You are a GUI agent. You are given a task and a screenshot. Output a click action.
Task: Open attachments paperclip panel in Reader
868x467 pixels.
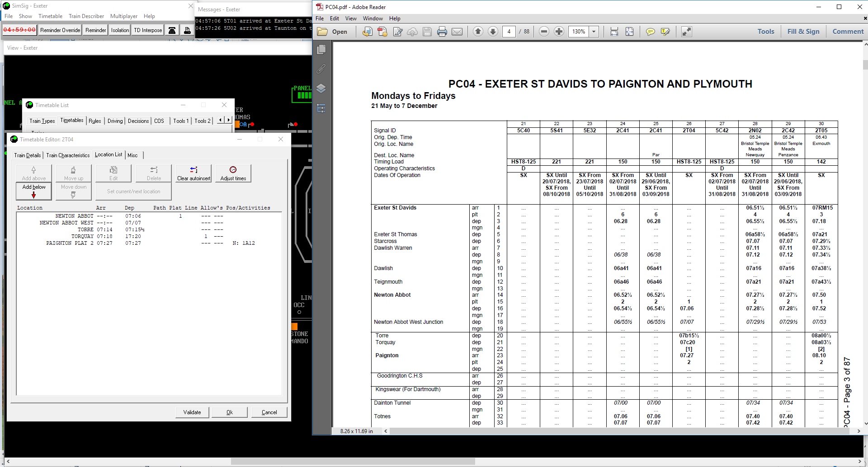tap(321, 69)
